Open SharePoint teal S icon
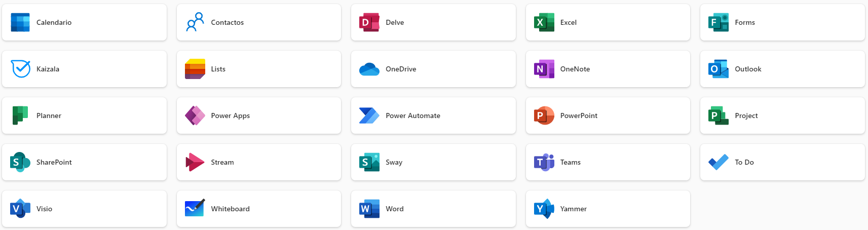 [x=20, y=162]
